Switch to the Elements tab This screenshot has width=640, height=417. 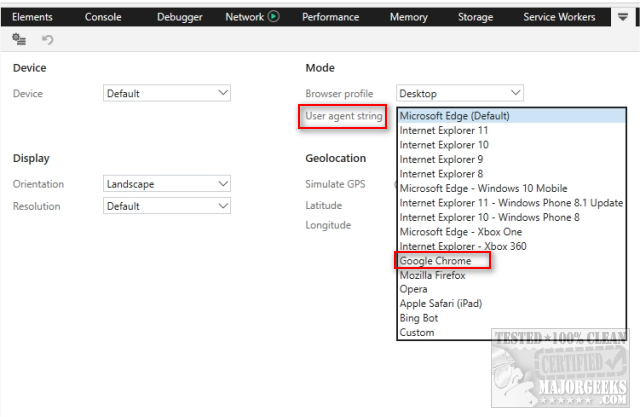tap(32, 17)
